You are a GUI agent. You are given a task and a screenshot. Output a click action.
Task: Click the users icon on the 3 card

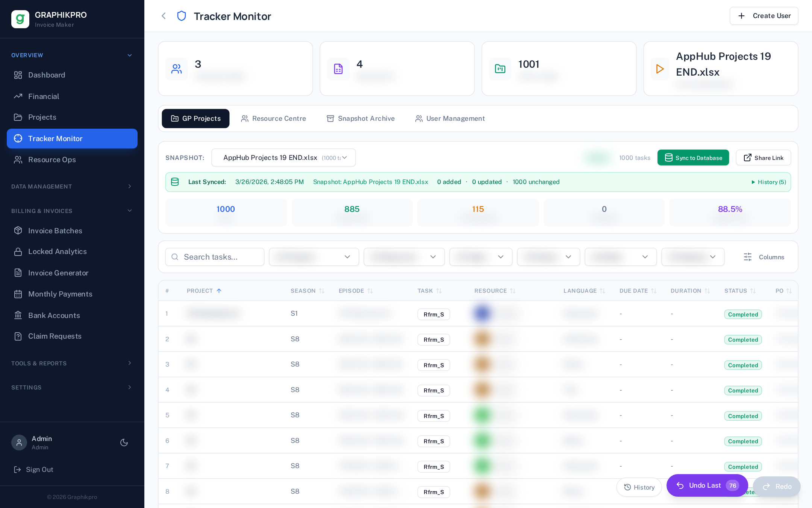[177, 69]
